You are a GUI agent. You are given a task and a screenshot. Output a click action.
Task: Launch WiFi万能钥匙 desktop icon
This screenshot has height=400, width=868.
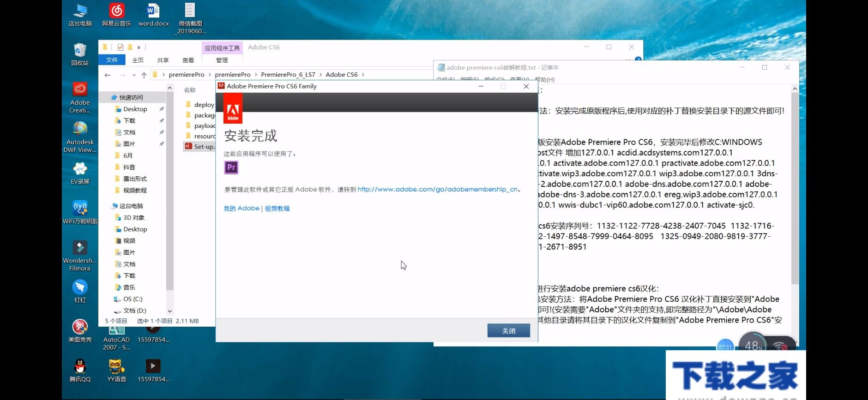pos(80,212)
